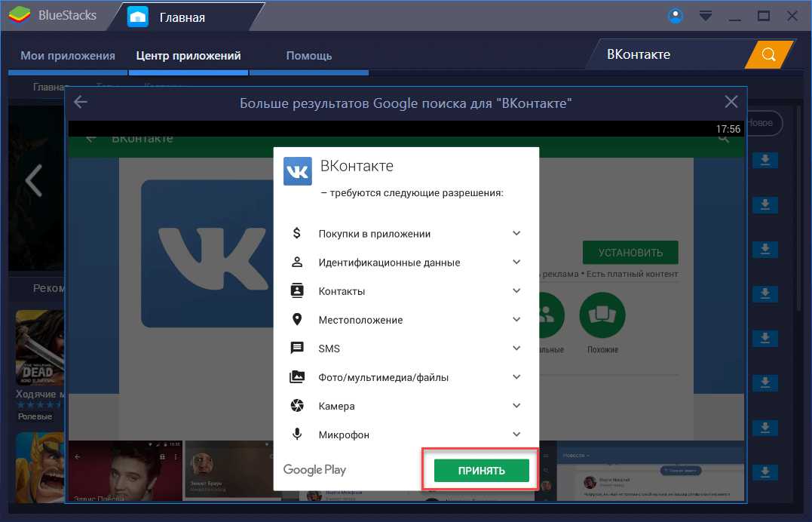Click the first download icon on right

click(765, 160)
